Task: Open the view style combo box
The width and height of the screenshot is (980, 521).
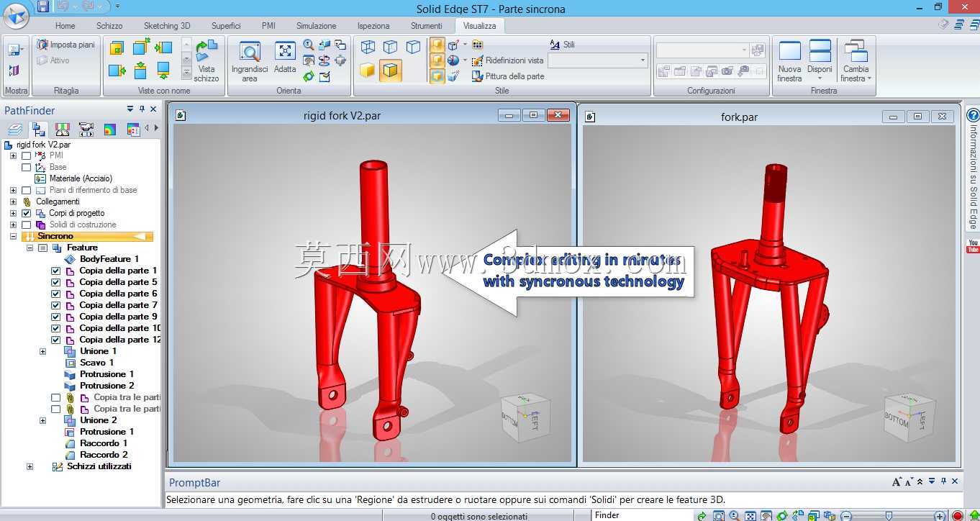Action: click(x=598, y=60)
